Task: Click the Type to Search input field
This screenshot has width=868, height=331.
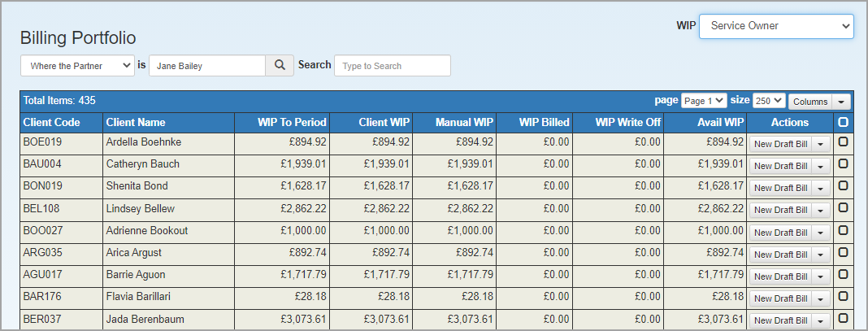Action: [x=393, y=65]
